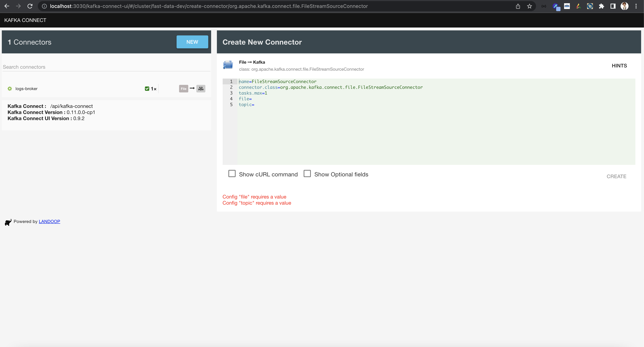Click line 1 name=FileStreamSourceConnector in editor
Viewport: 644px width, 347px height.
(x=278, y=82)
